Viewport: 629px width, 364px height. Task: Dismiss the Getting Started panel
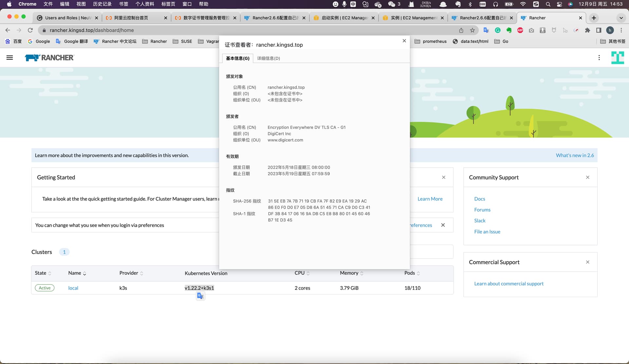coord(444,177)
